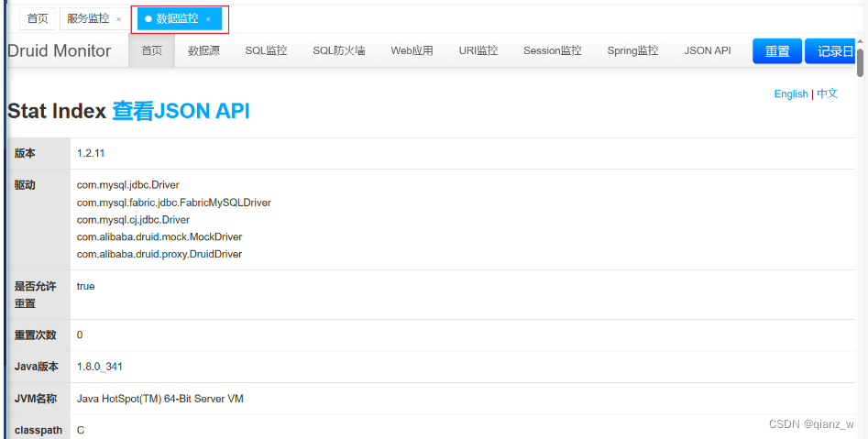The width and height of the screenshot is (868, 439).
Task: Close the 数据监控 tab via its x
Action: point(208,19)
